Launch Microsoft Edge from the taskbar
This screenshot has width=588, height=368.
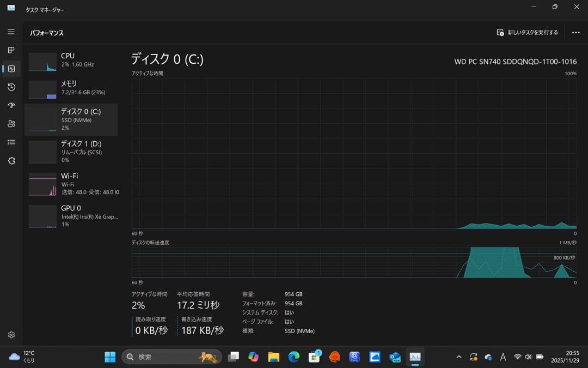point(294,357)
